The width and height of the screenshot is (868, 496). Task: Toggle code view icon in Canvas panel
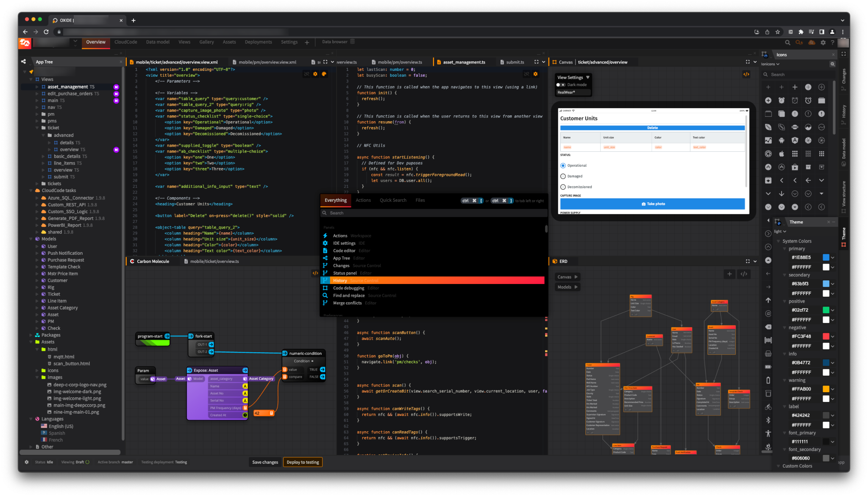pos(746,74)
